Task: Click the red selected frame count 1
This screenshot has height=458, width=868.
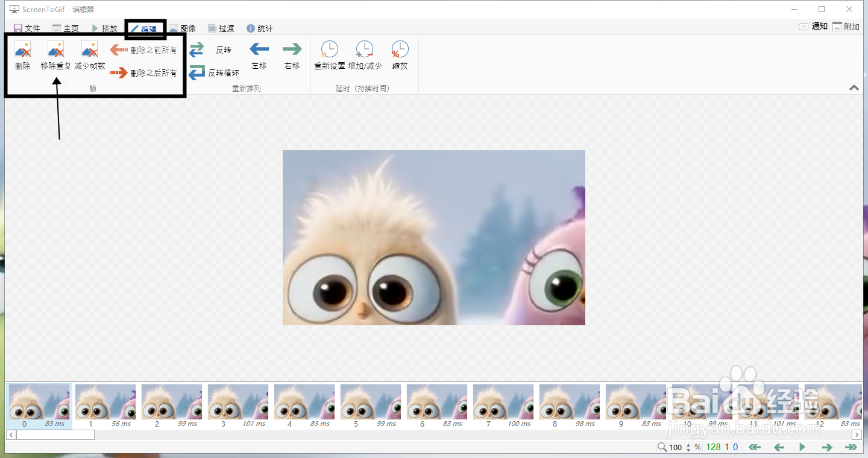Action: tap(727, 447)
